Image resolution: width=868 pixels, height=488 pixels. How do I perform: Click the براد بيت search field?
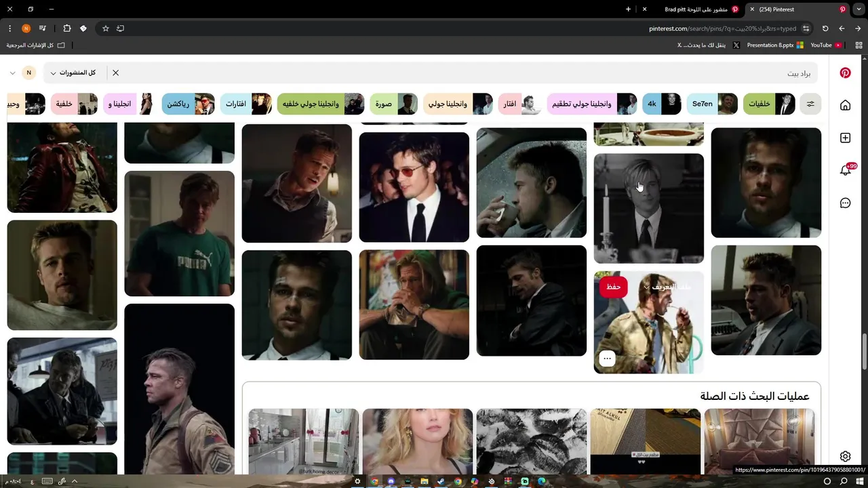pyautogui.click(x=468, y=73)
